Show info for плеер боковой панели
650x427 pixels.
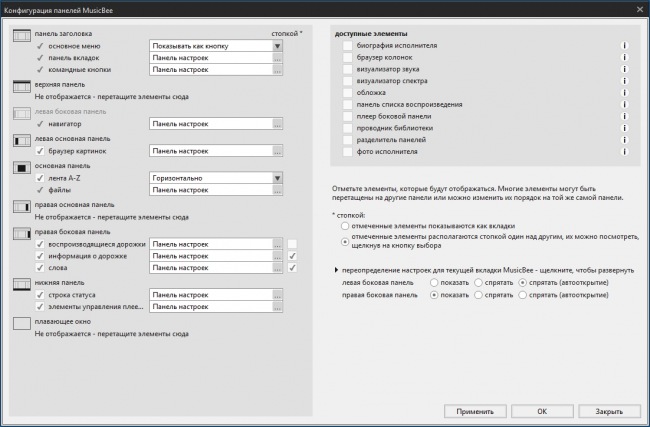pyautogui.click(x=624, y=116)
